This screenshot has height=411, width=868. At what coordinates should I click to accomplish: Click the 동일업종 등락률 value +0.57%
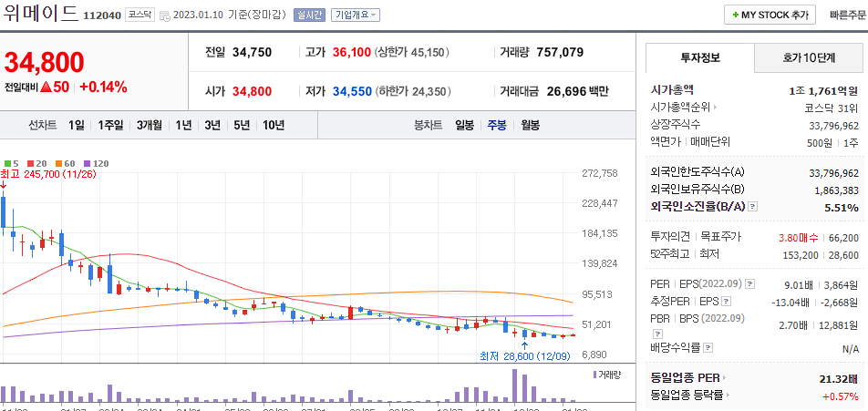click(x=841, y=396)
